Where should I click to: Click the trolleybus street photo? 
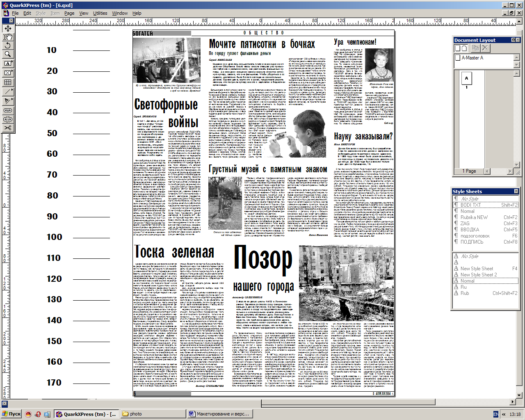click(167, 60)
